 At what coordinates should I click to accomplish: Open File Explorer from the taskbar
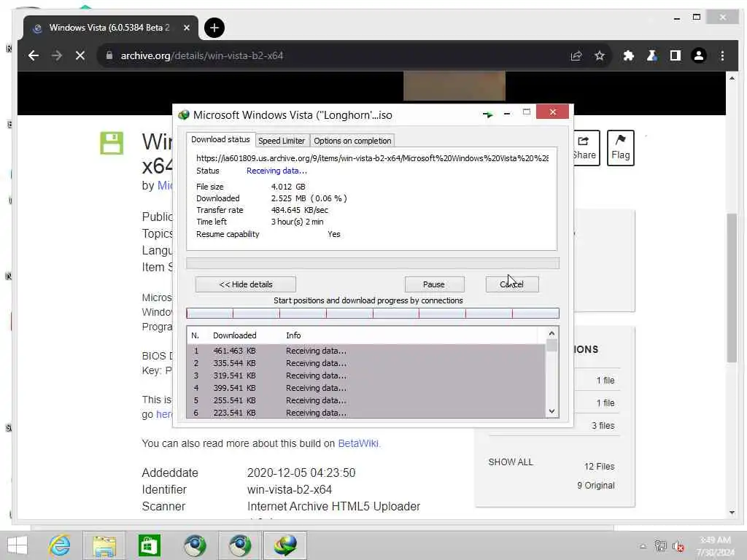pos(104,545)
